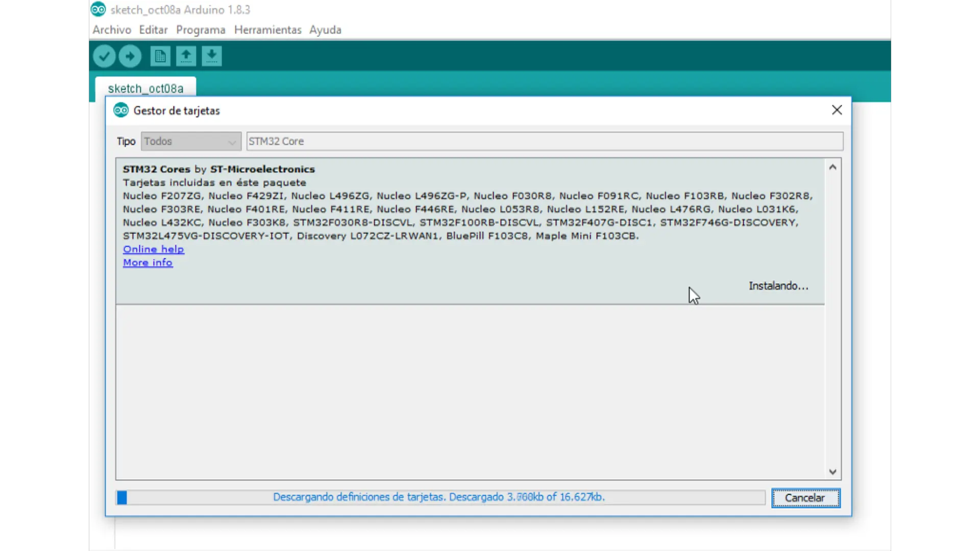Click the download progress bar
Image resolution: width=980 pixels, height=551 pixels.
pyautogui.click(x=440, y=497)
